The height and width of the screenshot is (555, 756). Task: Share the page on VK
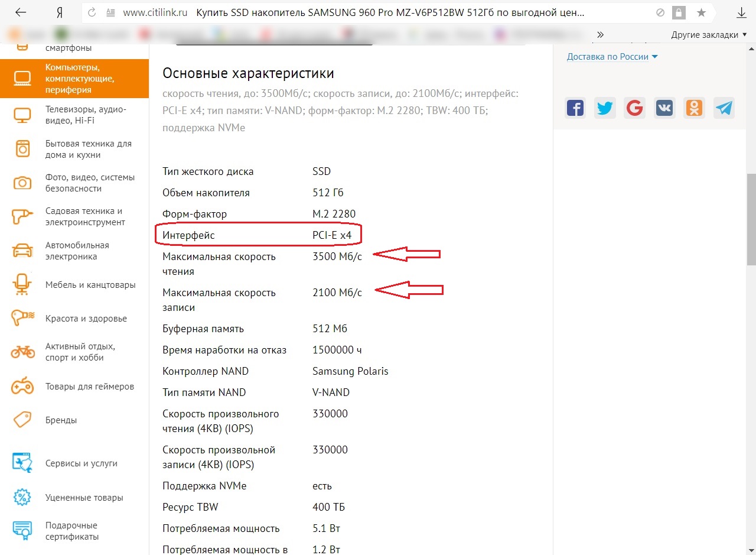[664, 108]
